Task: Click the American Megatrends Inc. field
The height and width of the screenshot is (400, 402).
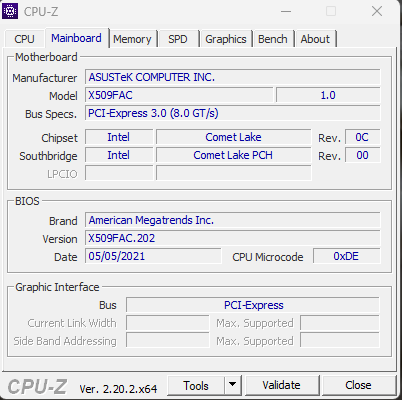Action: pyautogui.click(x=232, y=220)
